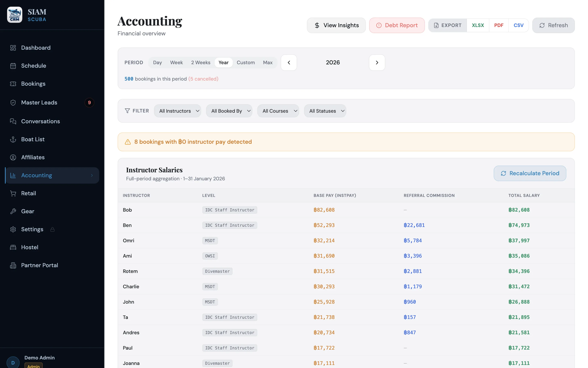
Task: Click the Boat List anchor icon
Action: coord(13,139)
